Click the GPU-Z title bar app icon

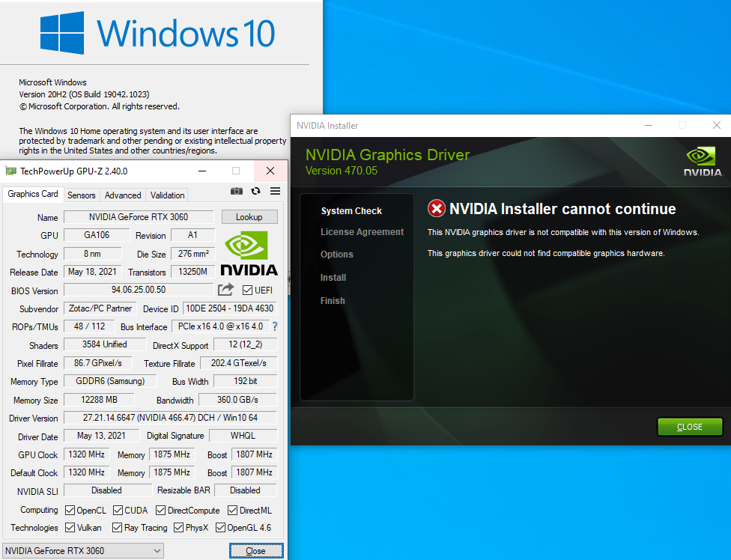10,171
